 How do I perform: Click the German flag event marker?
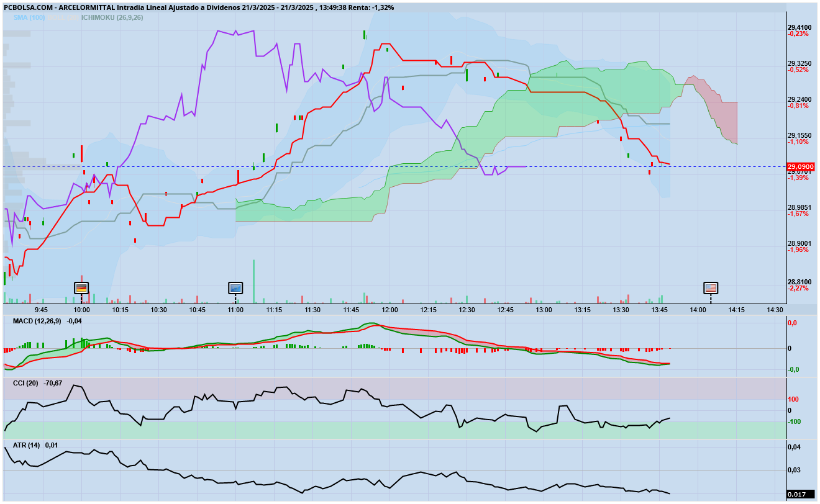(x=81, y=287)
